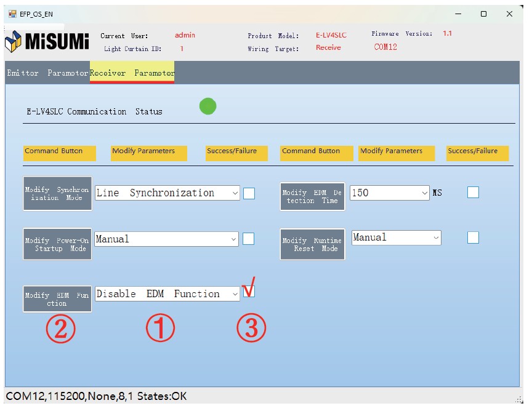Click the EFP_OS_EN title bar app icon
The image size is (532, 411).
coord(12,14)
